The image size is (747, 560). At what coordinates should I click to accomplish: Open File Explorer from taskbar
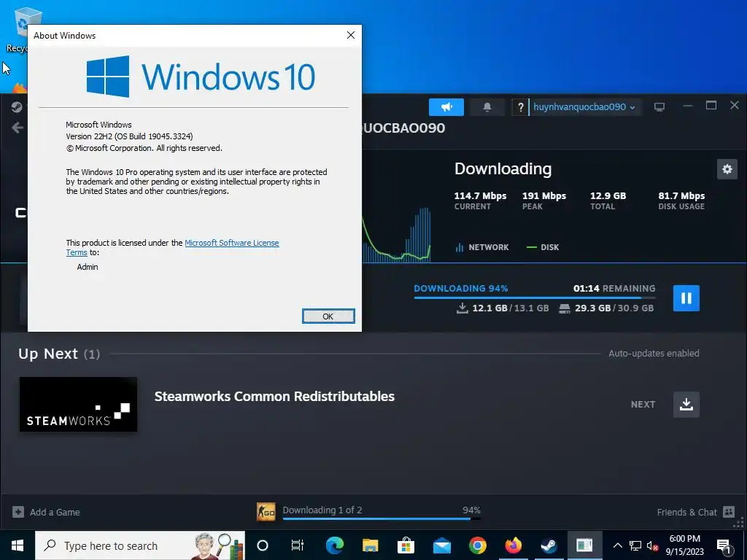(x=370, y=545)
